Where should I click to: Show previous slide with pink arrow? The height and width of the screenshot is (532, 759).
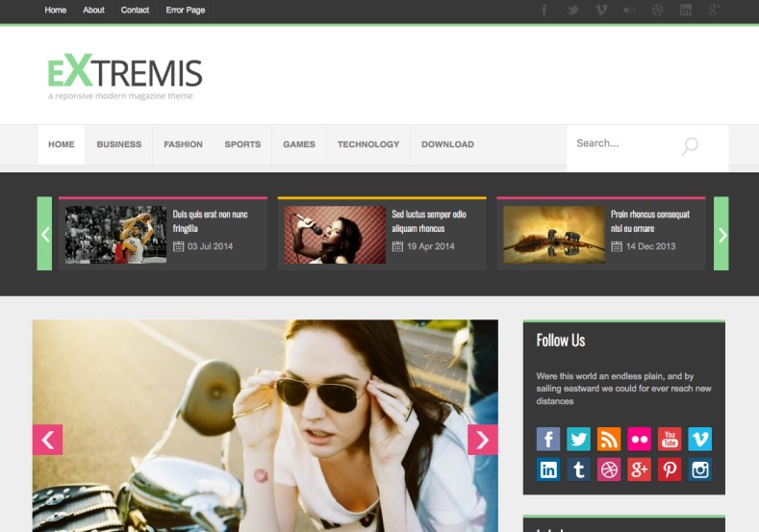(x=47, y=440)
